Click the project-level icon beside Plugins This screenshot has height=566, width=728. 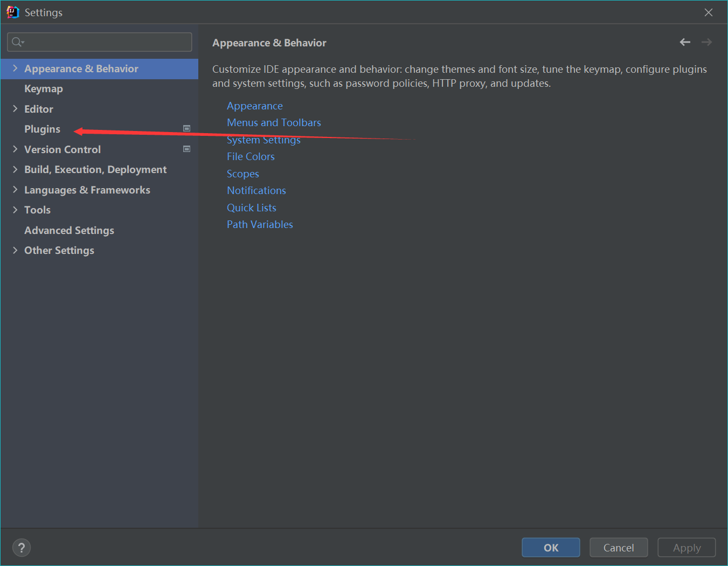(187, 128)
